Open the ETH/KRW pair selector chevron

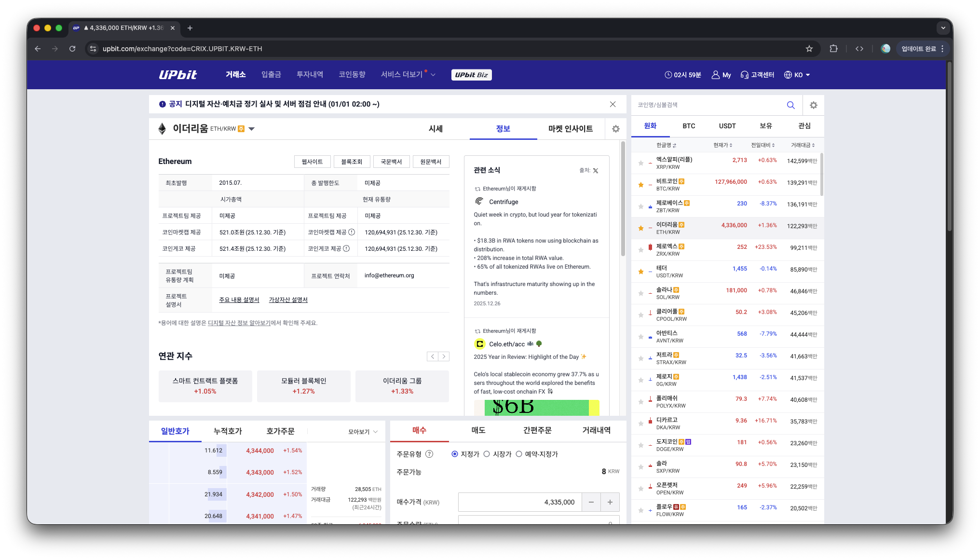click(x=251, y=129)
